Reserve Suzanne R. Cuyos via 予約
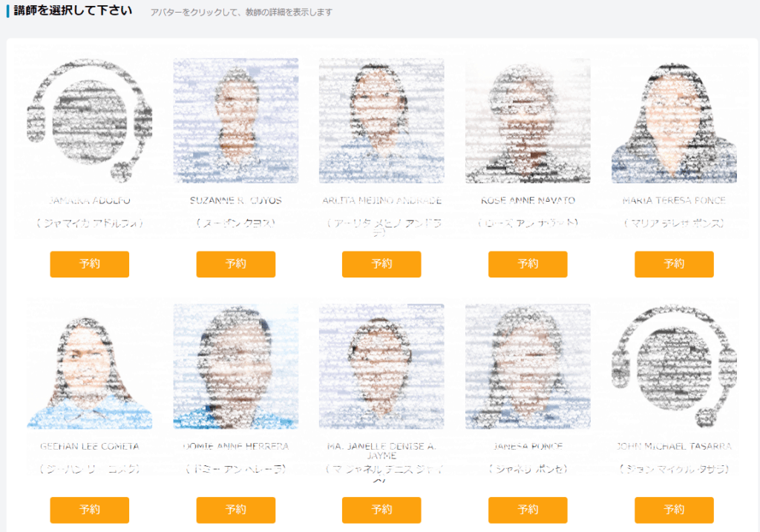Viewport: 760px width, 532px height. point(236,264)
